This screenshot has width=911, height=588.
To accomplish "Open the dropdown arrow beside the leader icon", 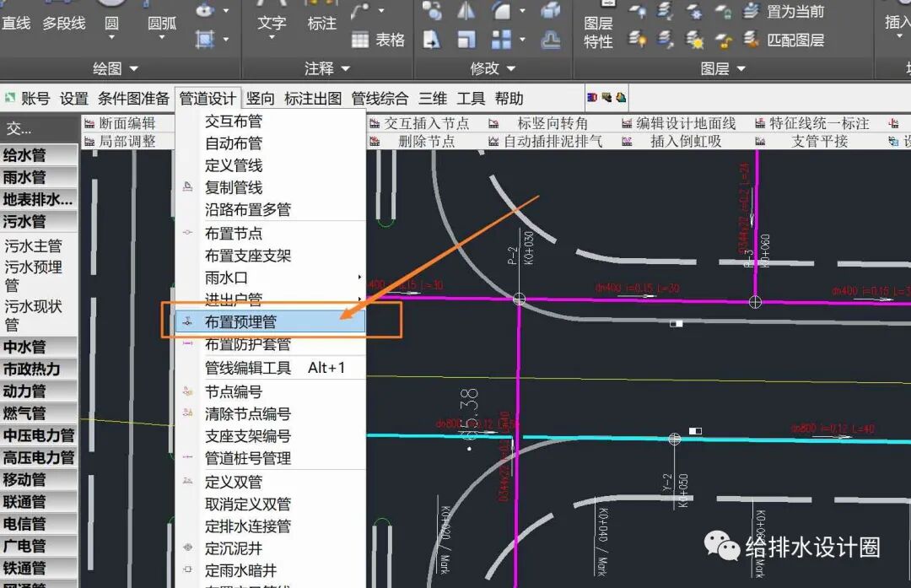I will pos(382,10).
